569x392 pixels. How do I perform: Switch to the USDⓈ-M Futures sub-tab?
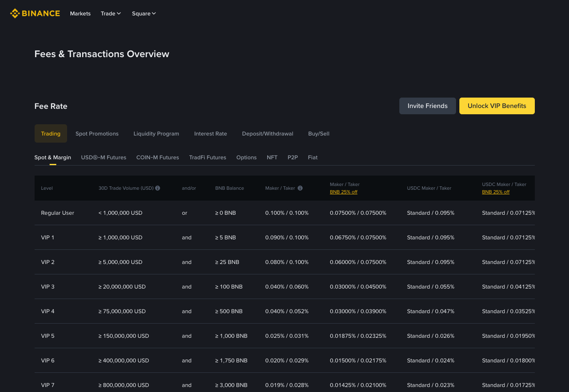[x=104, y=158]
